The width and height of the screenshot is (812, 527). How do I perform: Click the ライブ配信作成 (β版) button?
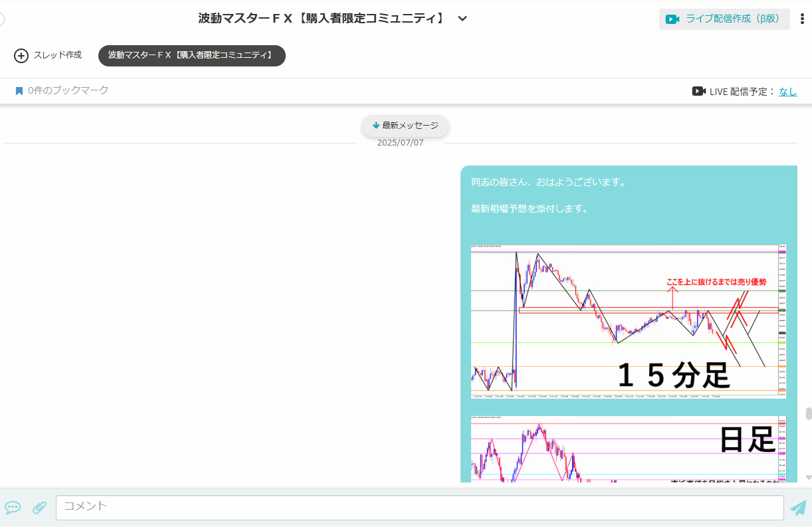[724, 19]
